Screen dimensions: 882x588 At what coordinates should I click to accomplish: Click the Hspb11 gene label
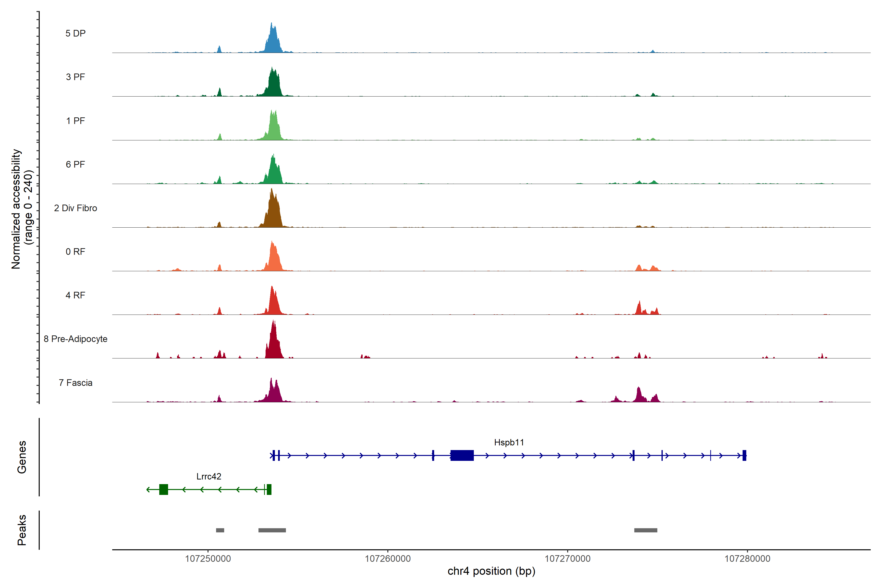509,442
